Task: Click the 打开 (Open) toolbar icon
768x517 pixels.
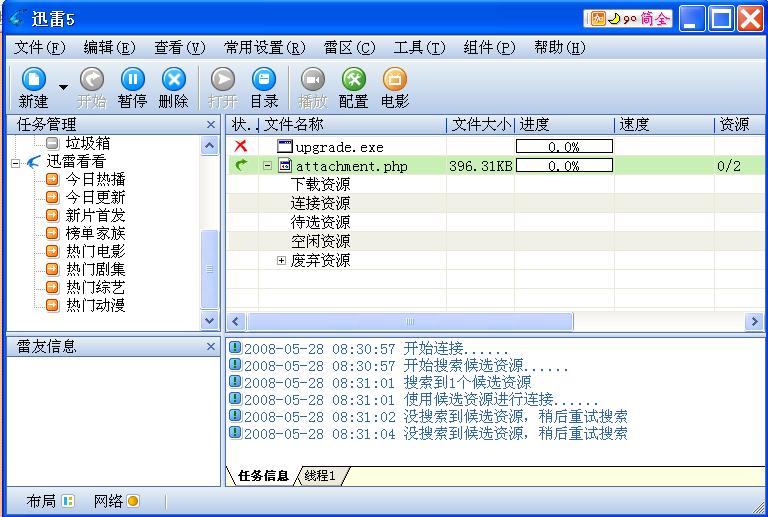Action: click(223, 88)
